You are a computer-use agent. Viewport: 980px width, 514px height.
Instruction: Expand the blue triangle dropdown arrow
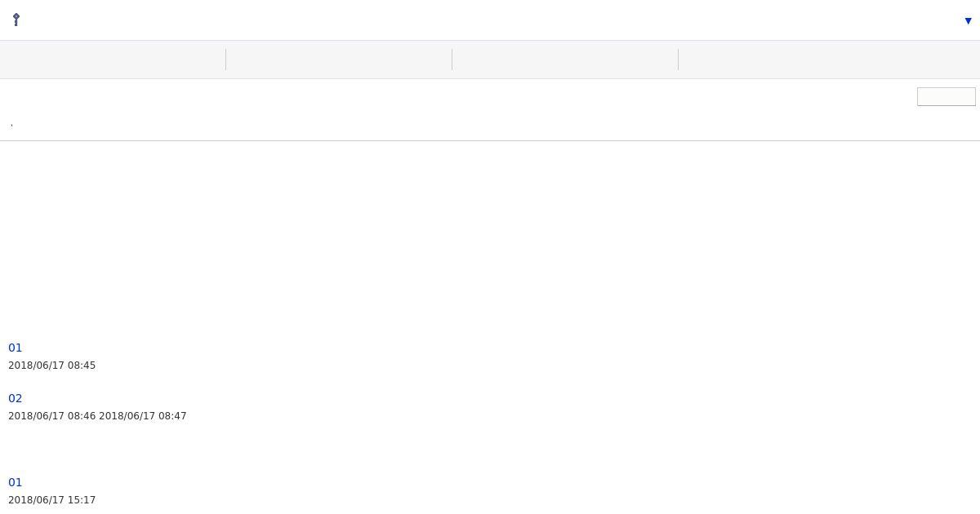click(x=968, y=21)
